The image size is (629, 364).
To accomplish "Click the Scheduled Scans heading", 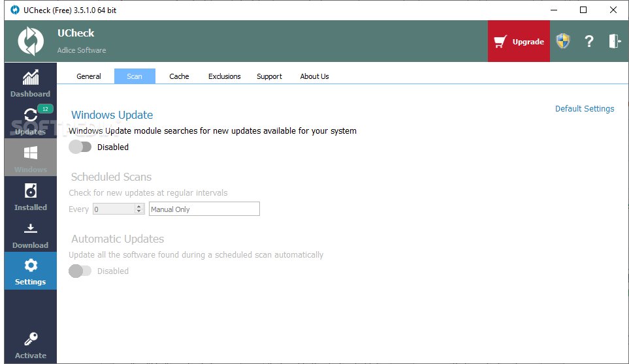I will (x=111, y=177).
